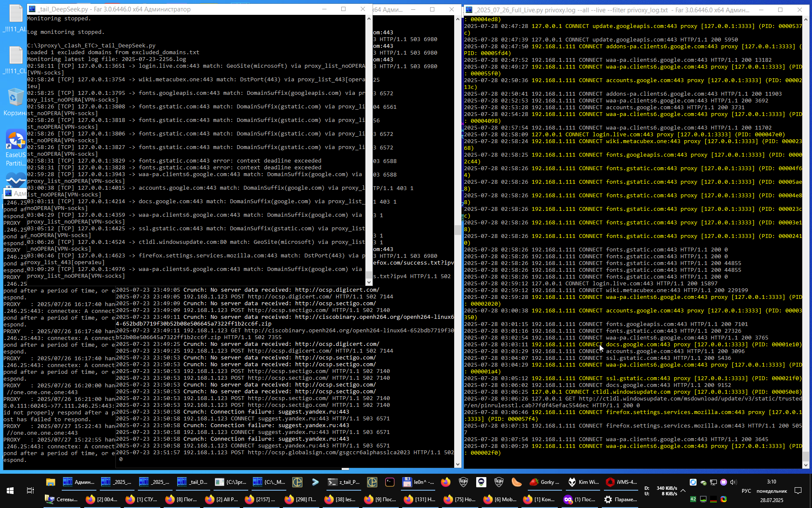Click the scrollbar thumb in _tail_DeepSeek.py window

[x=369, y=276]
